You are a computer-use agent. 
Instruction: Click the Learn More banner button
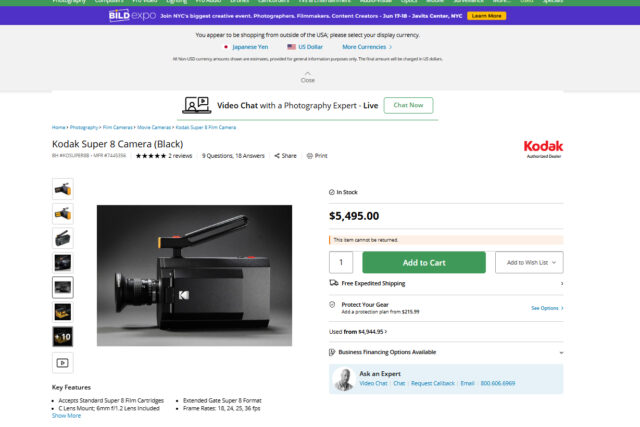coord(486,16)
